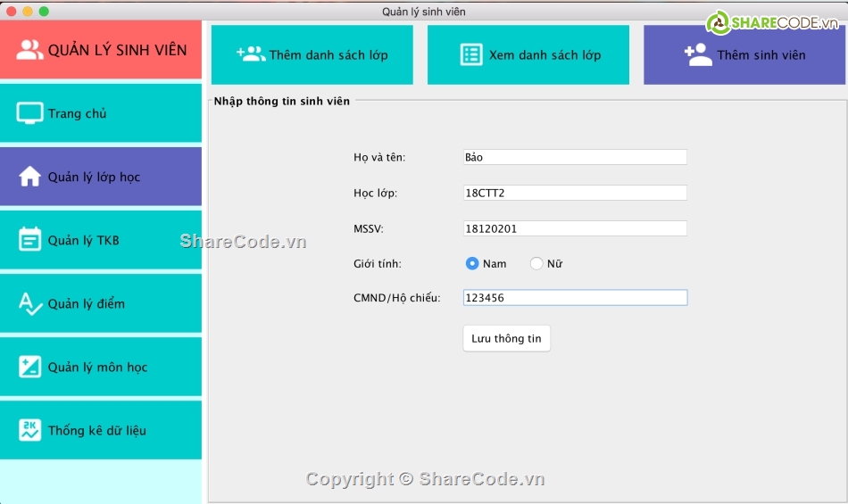Go to Quản lý điểm section
Image resolution: width=848 pixels, height=504 pixels.
pos(101,303)
